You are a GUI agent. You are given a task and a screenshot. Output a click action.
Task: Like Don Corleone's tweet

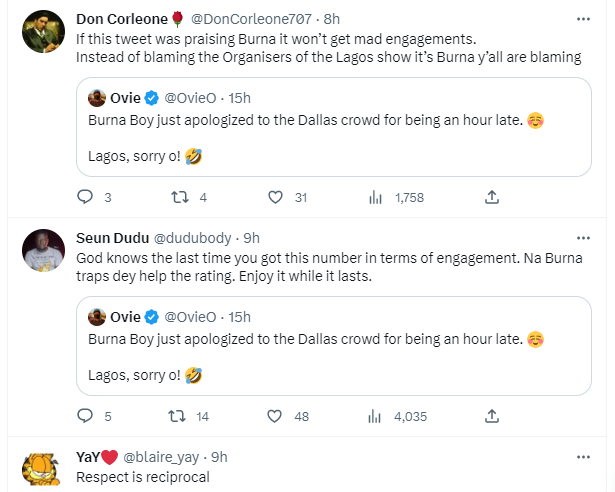click(x=274, y=198)
